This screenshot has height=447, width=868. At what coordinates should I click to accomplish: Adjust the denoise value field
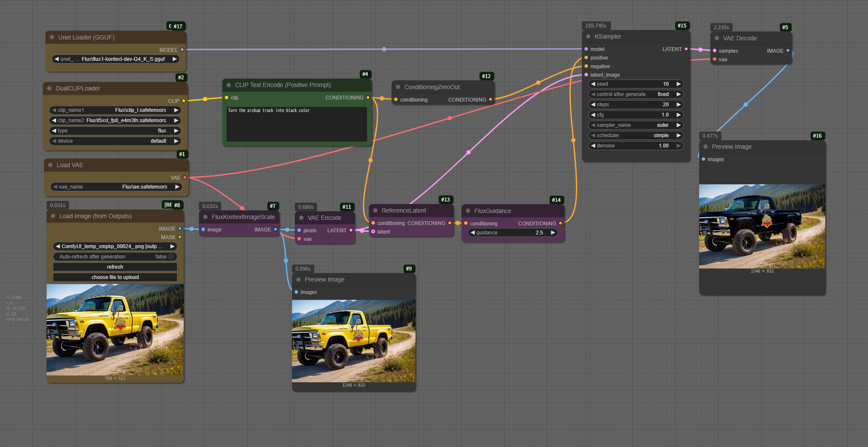click(635, 146)
